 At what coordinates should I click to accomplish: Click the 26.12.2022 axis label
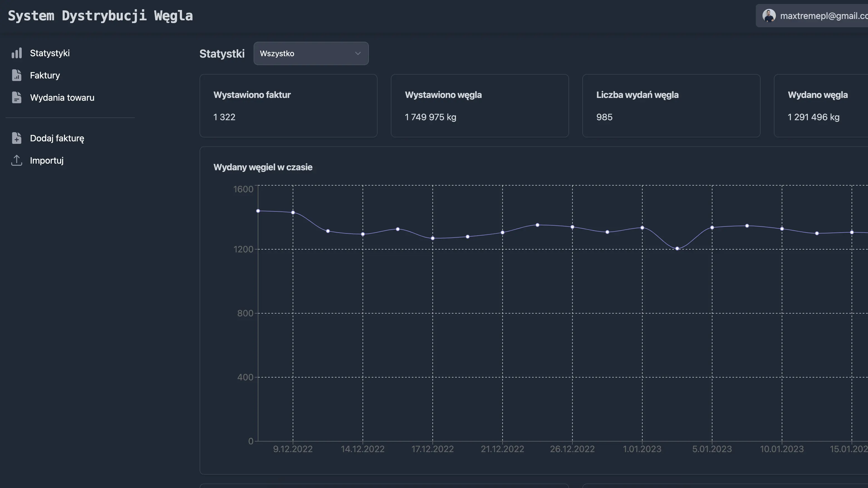point(572,449)
